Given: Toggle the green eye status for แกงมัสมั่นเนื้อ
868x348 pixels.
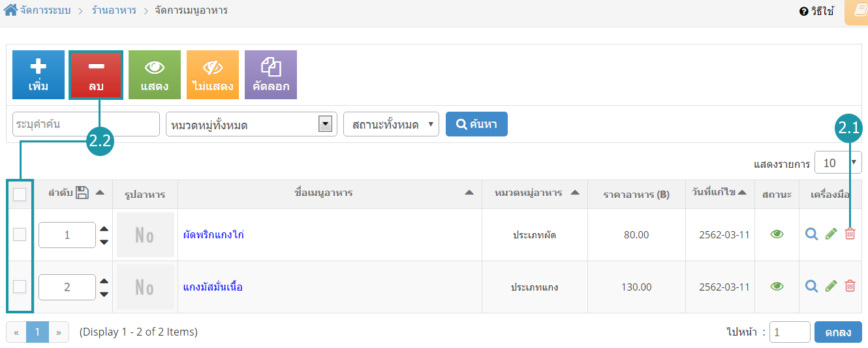Looking at the screenshot, I should (777, 286).
